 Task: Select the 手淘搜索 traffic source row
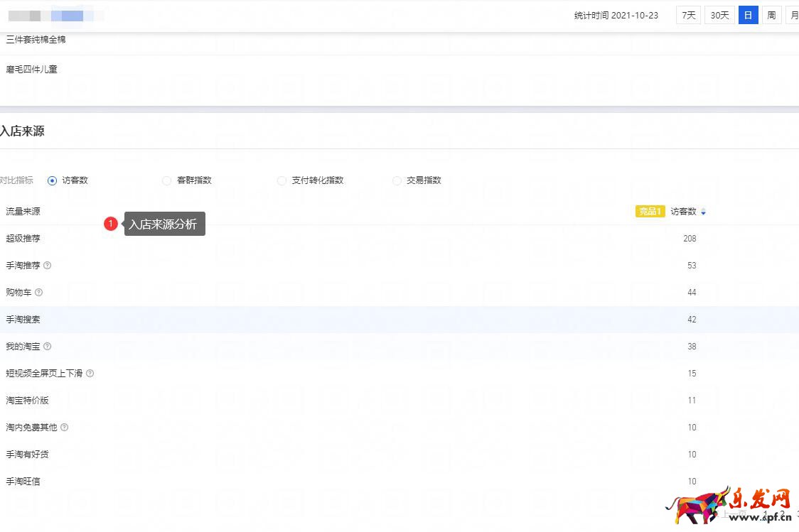point(23,320)
